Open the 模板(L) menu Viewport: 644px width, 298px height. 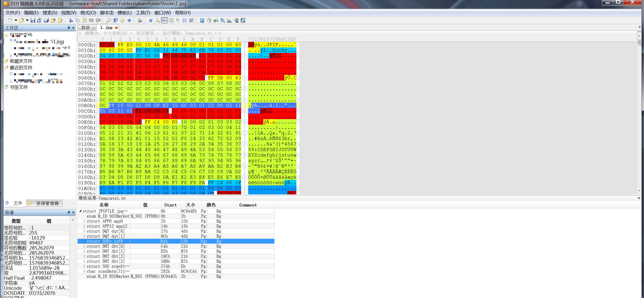(x=124, y=13)
